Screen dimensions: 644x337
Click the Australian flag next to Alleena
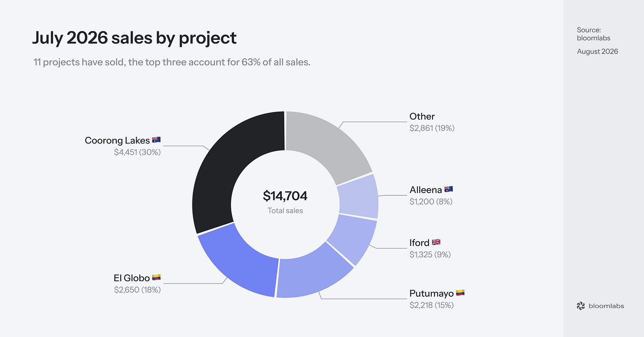coord(448,190)
